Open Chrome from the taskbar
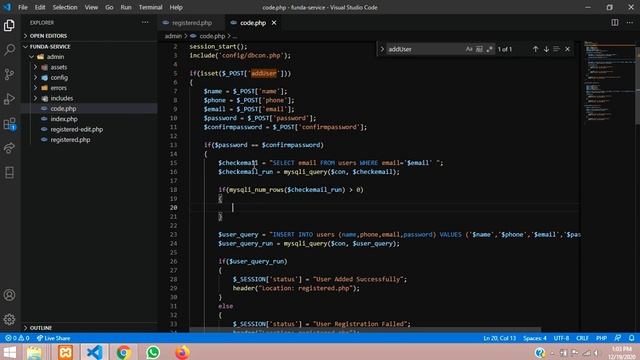Viewport: 640px width, 360px height. [124, 352]
